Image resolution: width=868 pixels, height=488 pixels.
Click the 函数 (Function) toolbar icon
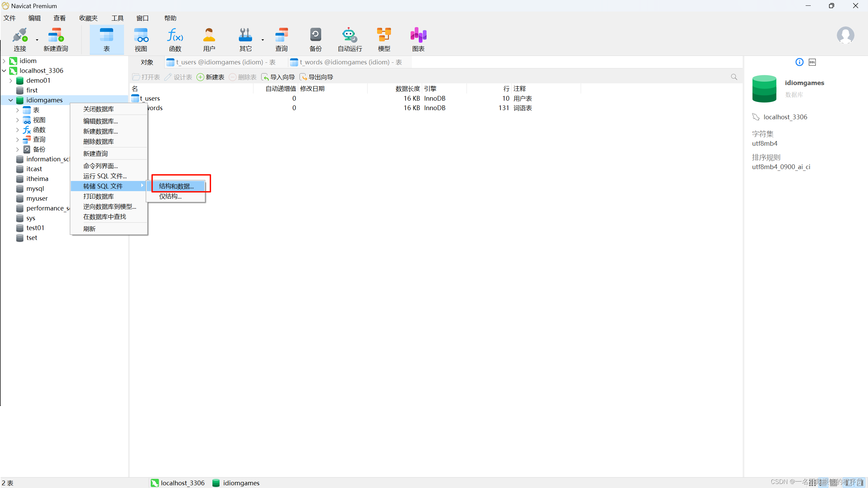pyautogui.click(x=175, y=40)
